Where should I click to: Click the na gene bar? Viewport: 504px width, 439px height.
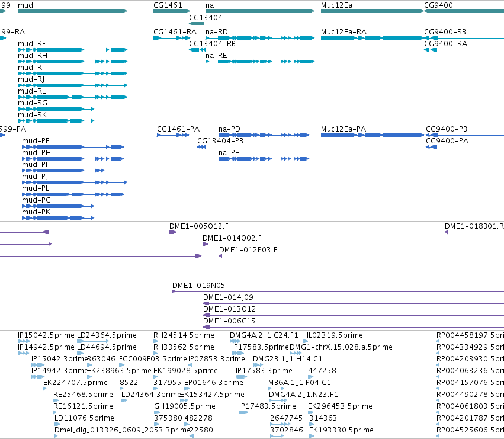click(260, 11)
